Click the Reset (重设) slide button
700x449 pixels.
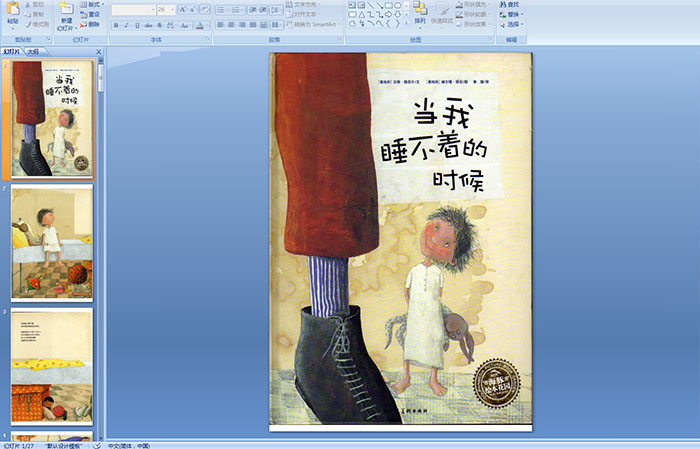(x=90, y=14)
